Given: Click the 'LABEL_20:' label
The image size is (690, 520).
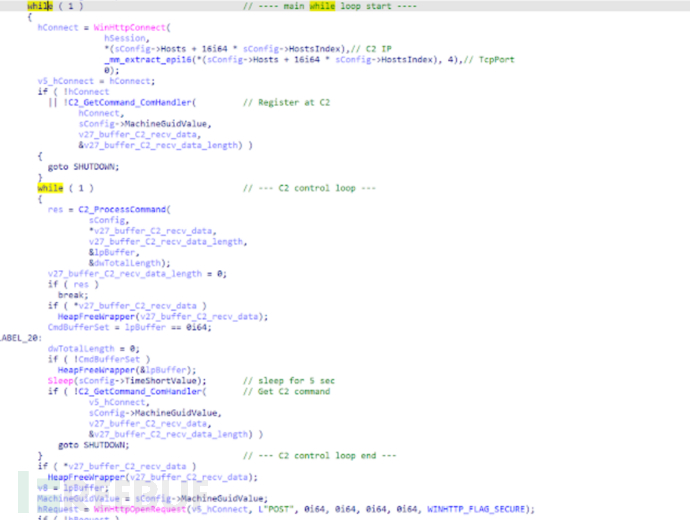Looking at the screenshot, I should pos(21,338).
